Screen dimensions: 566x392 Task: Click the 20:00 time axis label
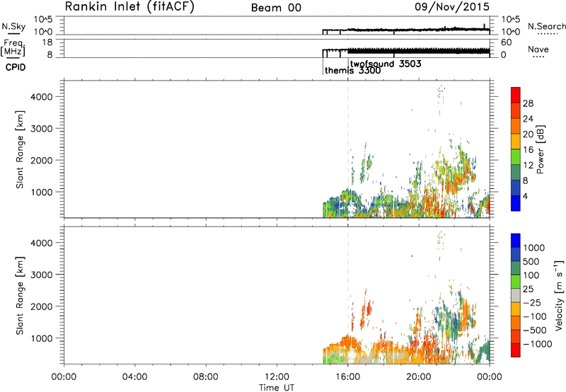419,377
